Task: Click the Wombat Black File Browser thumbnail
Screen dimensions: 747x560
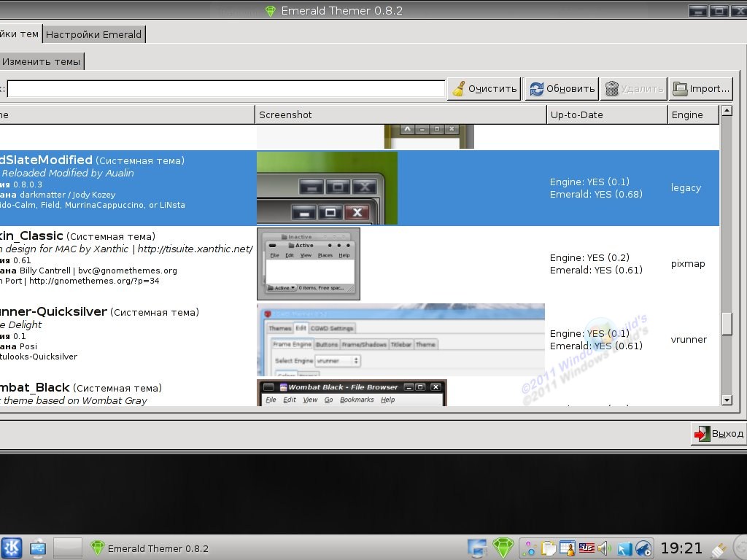Action: [x=352, y=393]
